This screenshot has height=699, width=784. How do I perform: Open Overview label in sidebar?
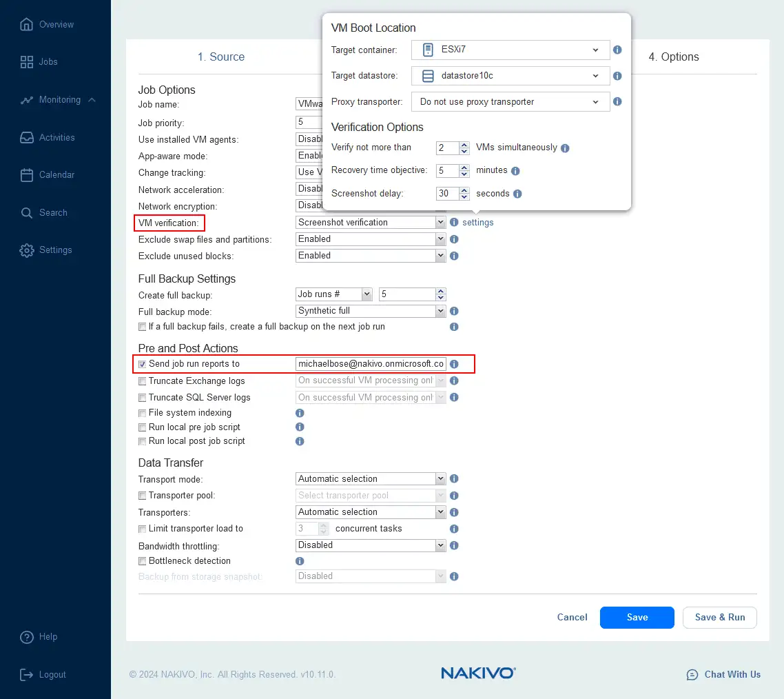[x=56, y=25]
